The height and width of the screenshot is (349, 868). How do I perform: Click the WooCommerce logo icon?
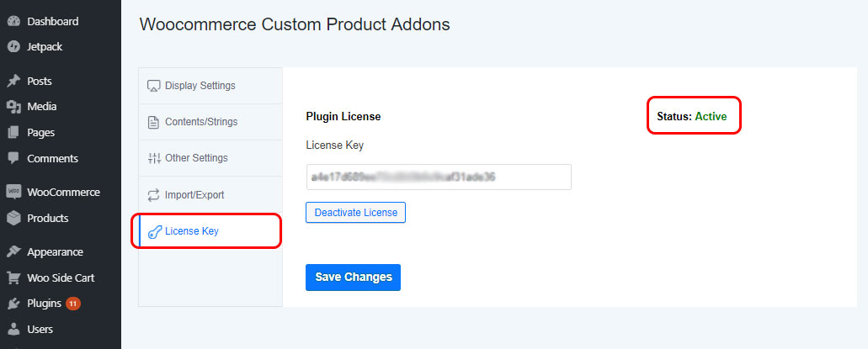[13, 193]
